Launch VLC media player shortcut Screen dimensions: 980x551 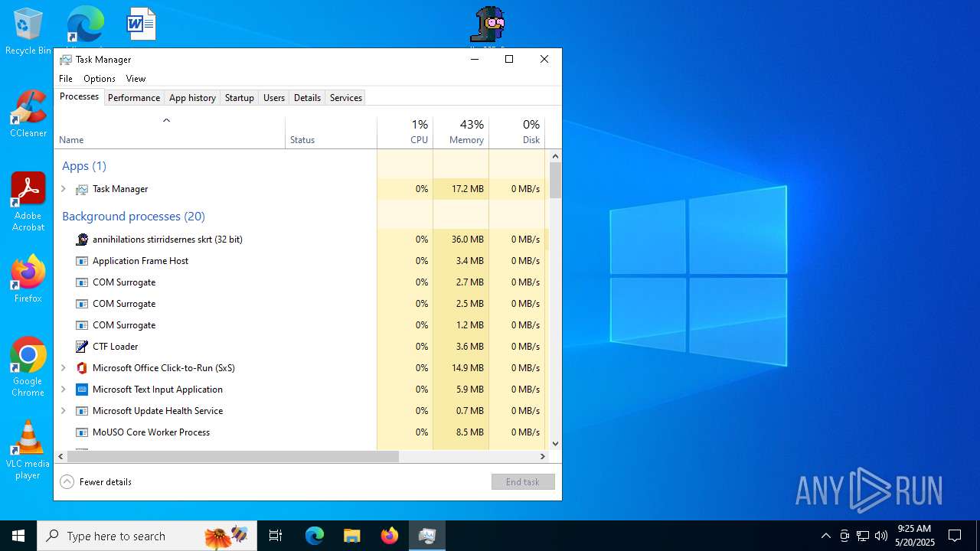click(28, 449)
